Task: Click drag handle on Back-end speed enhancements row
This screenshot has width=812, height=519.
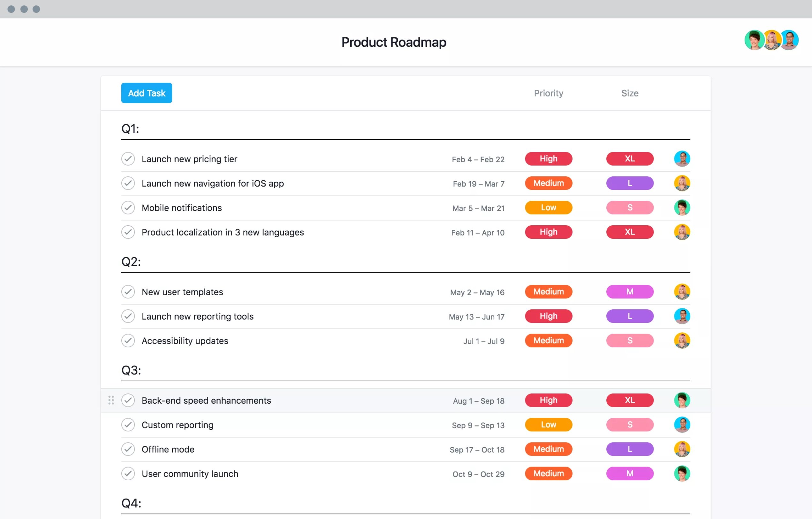Action: point(112,400)
